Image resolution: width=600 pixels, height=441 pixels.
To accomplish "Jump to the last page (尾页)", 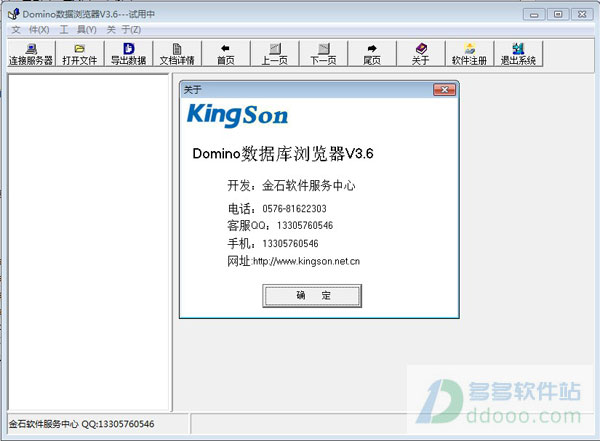I will coord(372,54).
